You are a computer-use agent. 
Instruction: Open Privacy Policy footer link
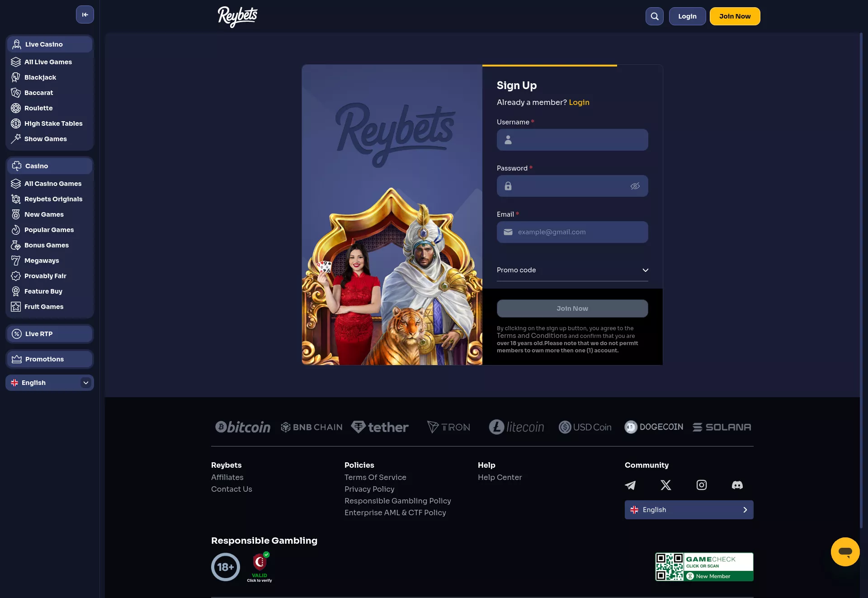click(369, 489)
